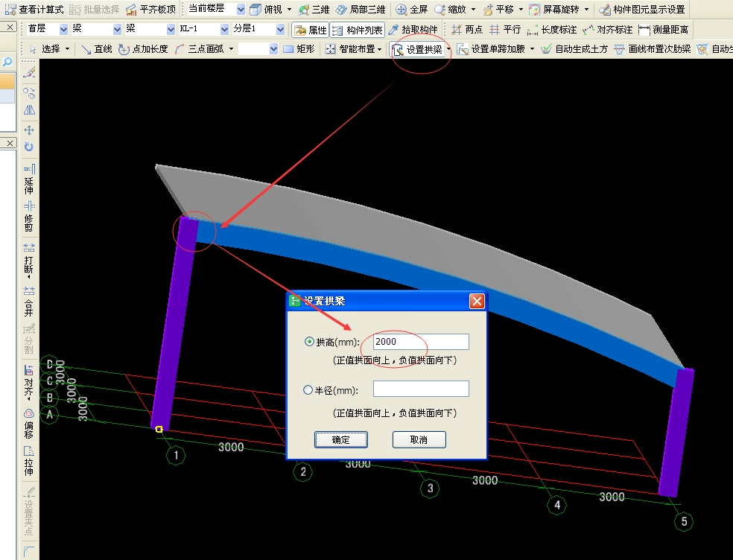Open 属性 properties panel
Viewport: 733px width, 560px height.
click(310, 30)
